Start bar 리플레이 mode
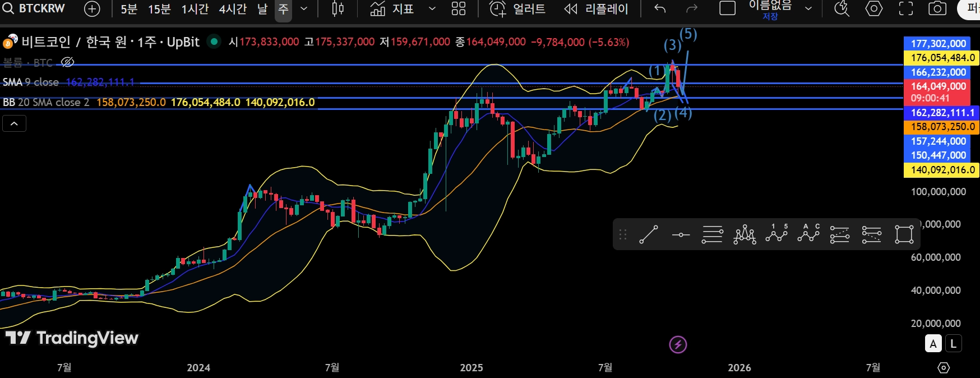The image size is (980, 378). (596, 9)
